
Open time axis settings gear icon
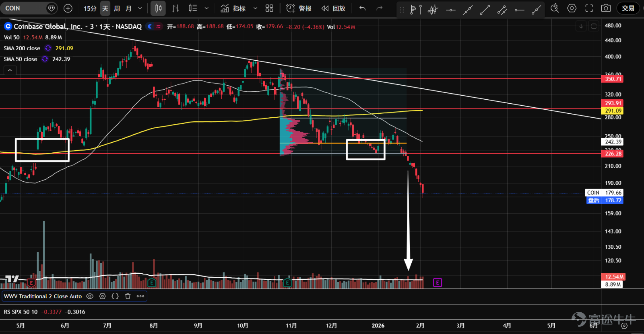point(623,326)
